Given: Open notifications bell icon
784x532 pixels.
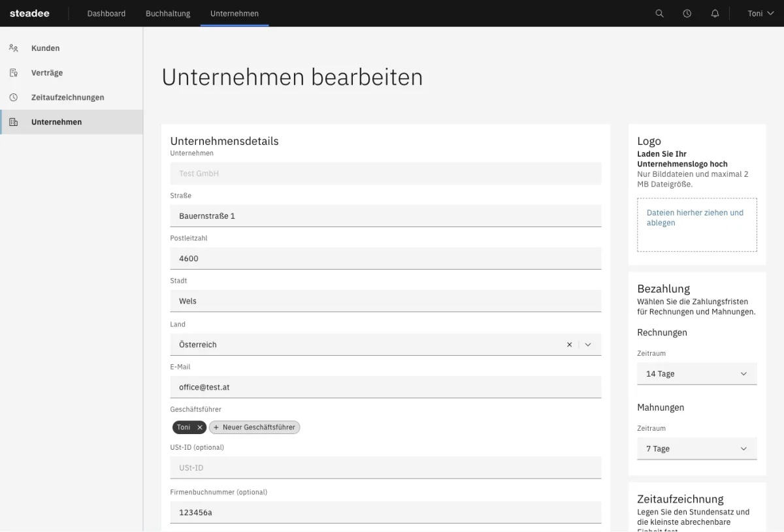Looking at the screenshot, I should coord(715,13).
